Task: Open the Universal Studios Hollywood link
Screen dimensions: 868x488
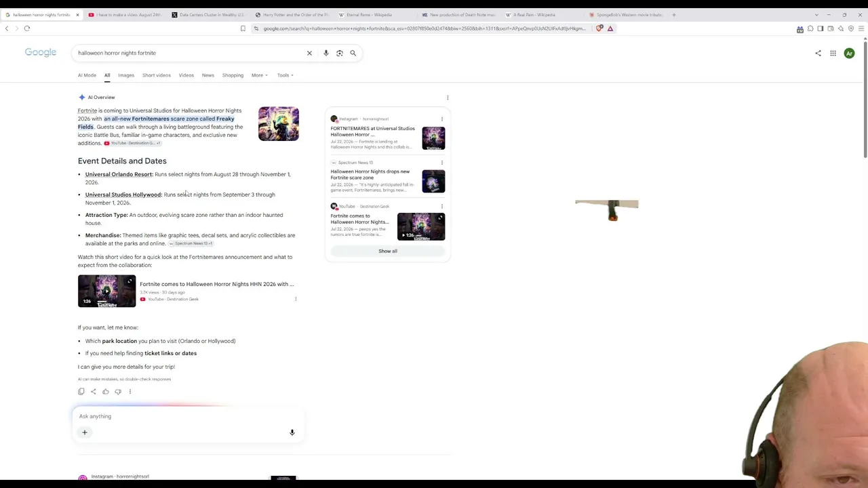Action: coord(123,195)
